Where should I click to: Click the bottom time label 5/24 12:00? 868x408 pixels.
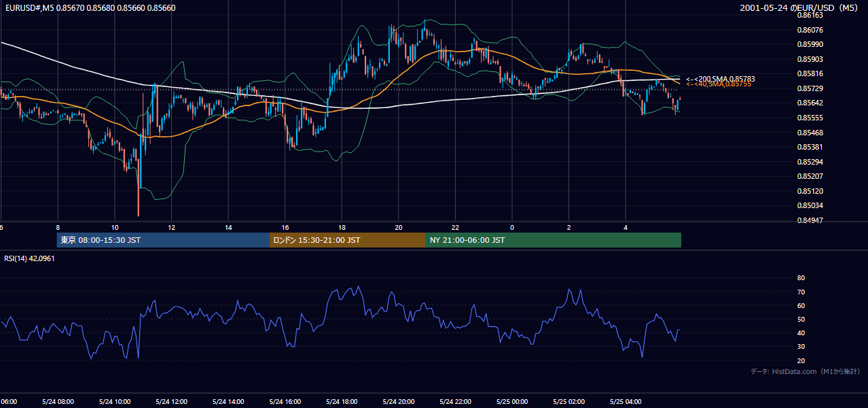(171, 401)
